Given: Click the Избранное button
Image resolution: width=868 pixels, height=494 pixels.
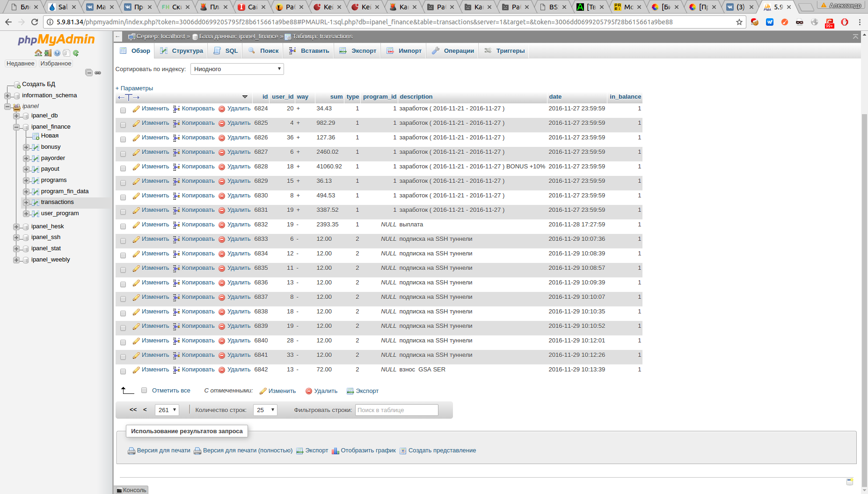Looking at the screenshot, I should click(x=56, y=64).
